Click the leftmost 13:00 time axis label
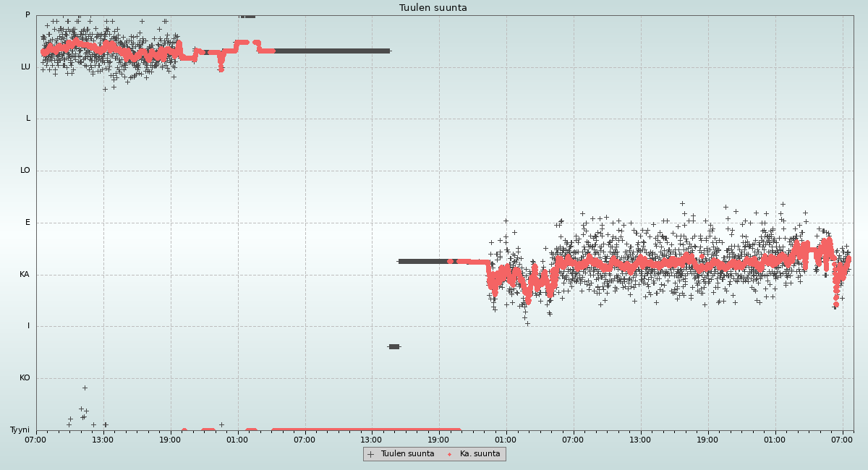The image size is (868, 470). pos(103,439)
